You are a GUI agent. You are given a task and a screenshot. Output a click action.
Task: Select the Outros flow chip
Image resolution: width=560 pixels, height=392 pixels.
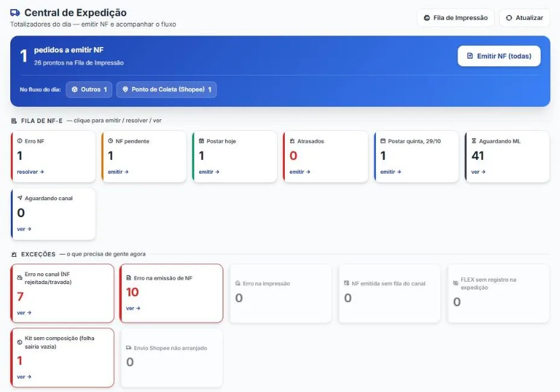(89, 90)
